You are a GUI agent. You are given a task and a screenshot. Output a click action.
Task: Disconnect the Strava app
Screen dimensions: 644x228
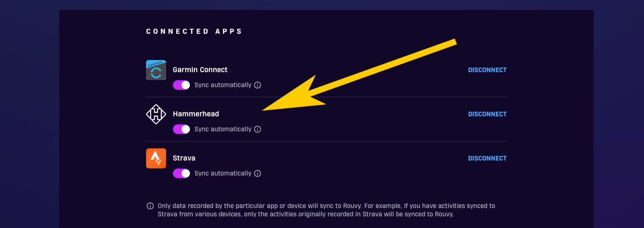(x=487, y=158)
